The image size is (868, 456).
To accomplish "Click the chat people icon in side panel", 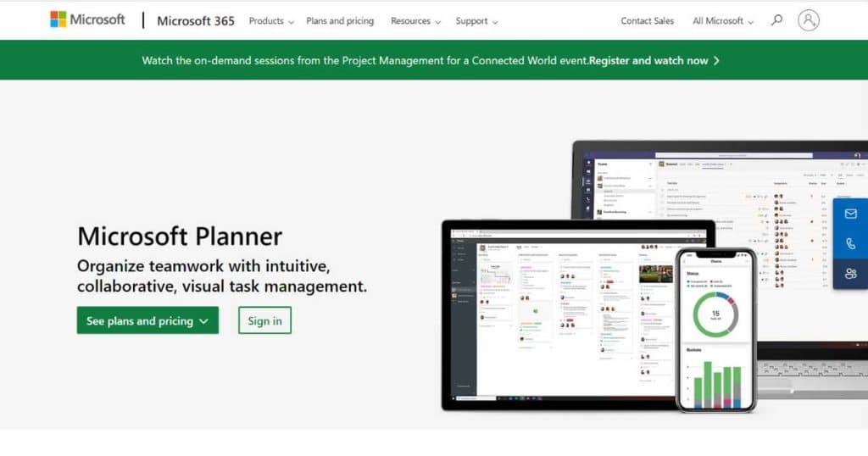I will tap(851, 274).
